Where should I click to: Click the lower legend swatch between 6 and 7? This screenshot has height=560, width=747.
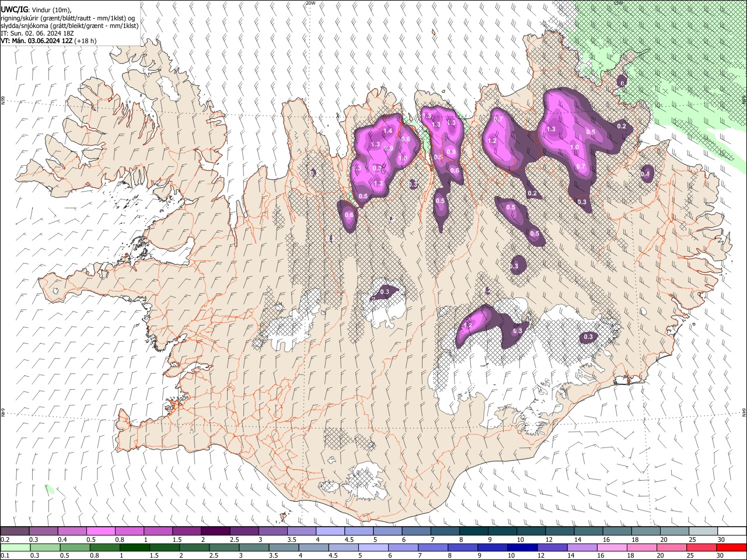click(x=403, y=548)
